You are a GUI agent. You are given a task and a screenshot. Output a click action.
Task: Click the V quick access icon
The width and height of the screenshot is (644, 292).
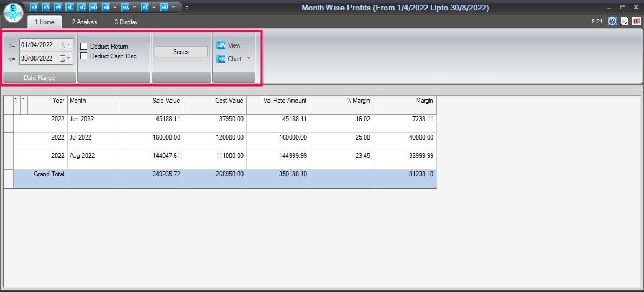[58, 8]
